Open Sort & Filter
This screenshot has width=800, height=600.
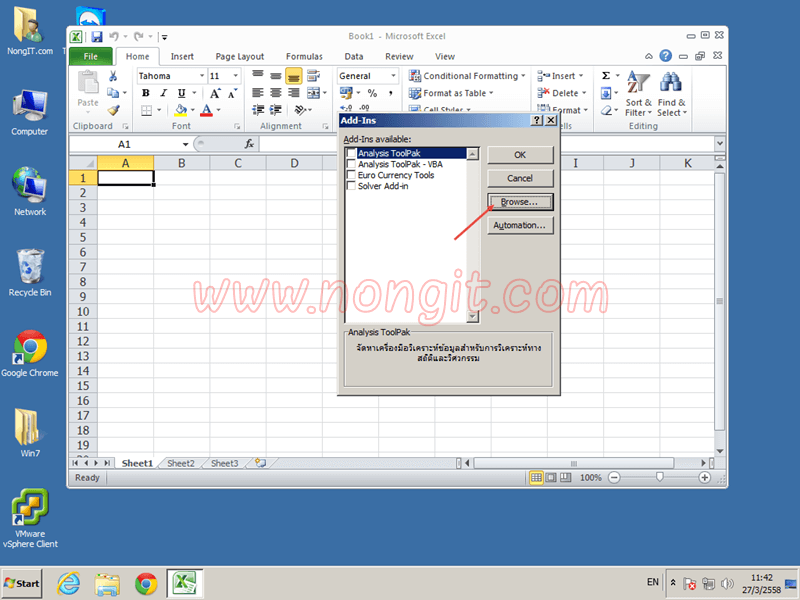638,94
